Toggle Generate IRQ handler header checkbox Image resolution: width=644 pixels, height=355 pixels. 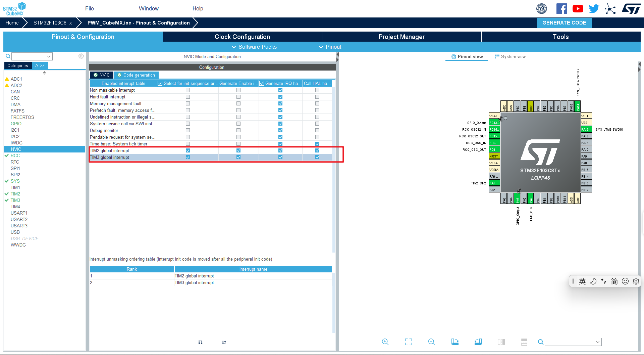tap(262, 83)
